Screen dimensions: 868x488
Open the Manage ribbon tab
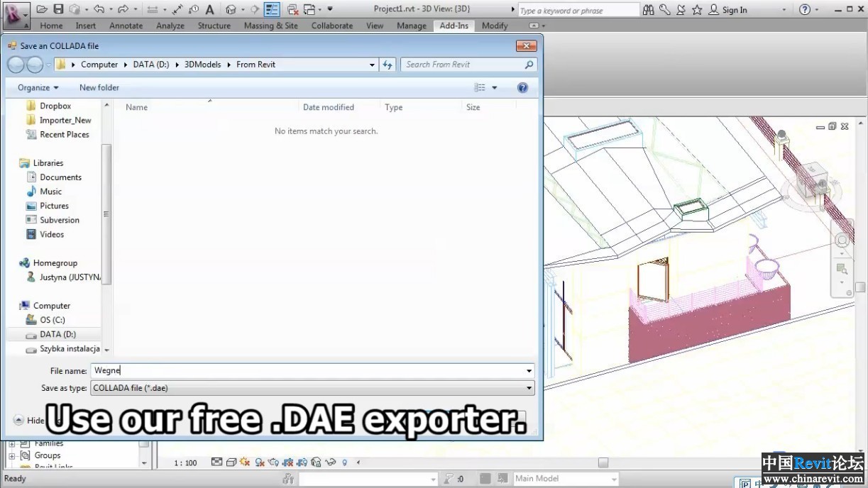[x=412, y=26]
